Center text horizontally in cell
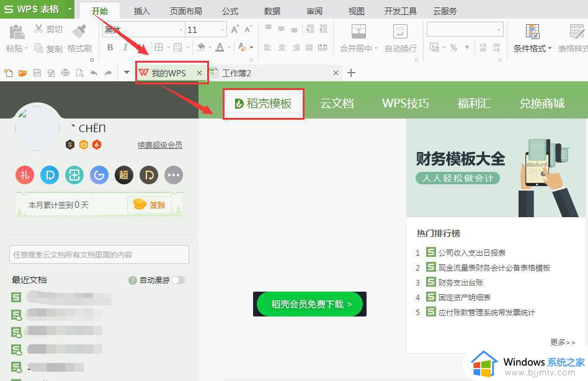 pyautogui.click(x=282, y=48)
